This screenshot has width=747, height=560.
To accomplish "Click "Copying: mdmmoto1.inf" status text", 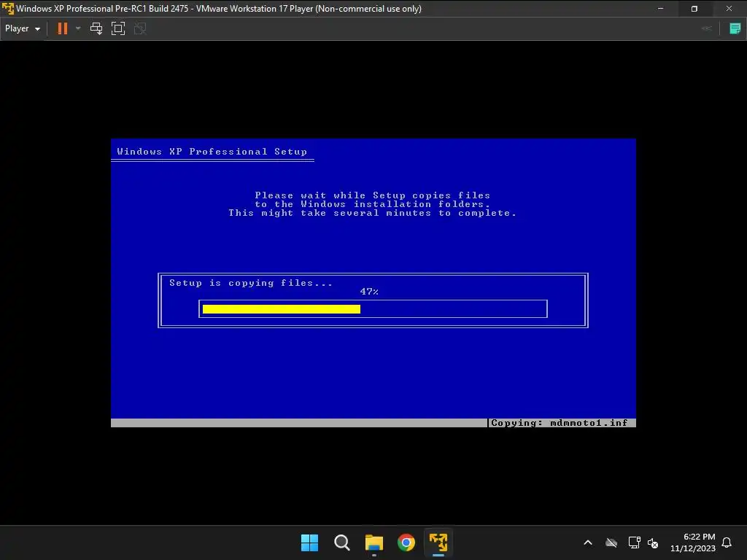I will pos(560,423).
